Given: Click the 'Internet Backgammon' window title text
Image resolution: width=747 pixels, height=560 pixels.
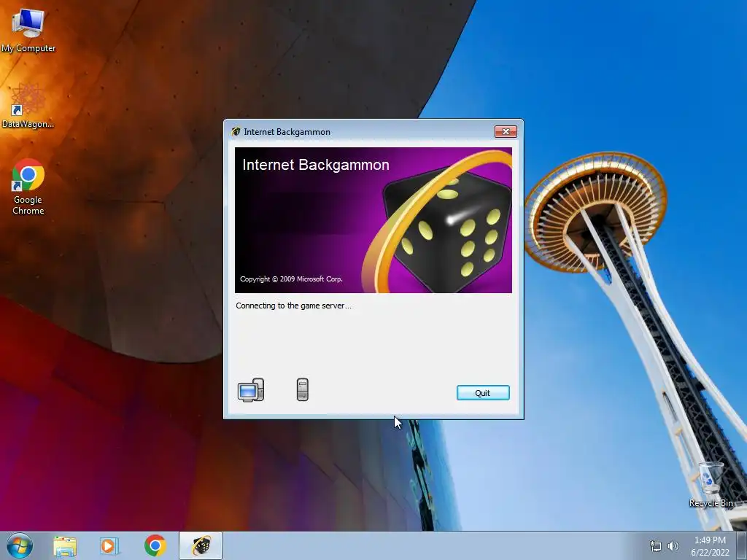Looking at the screenshot, I should (287, 132).
